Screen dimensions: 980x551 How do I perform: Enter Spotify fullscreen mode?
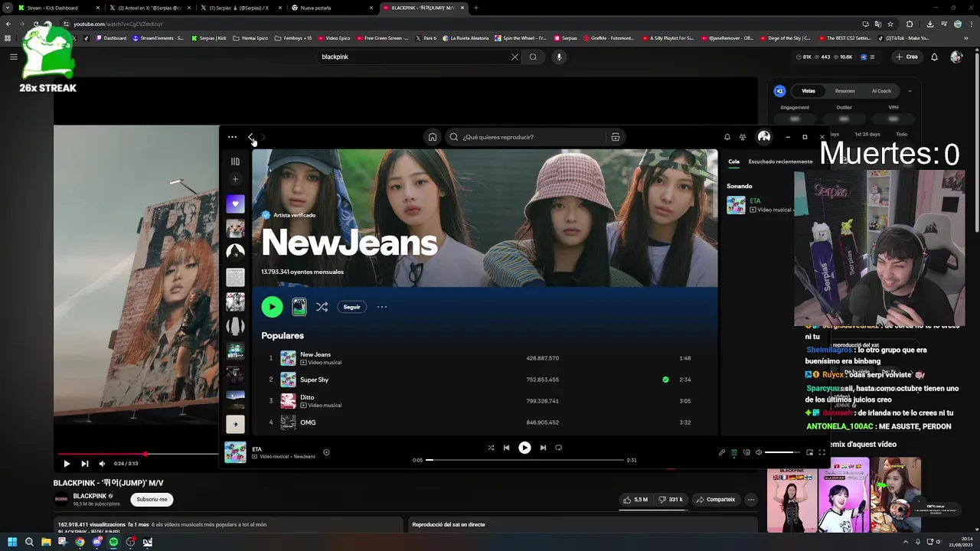[x=822, y=452]
